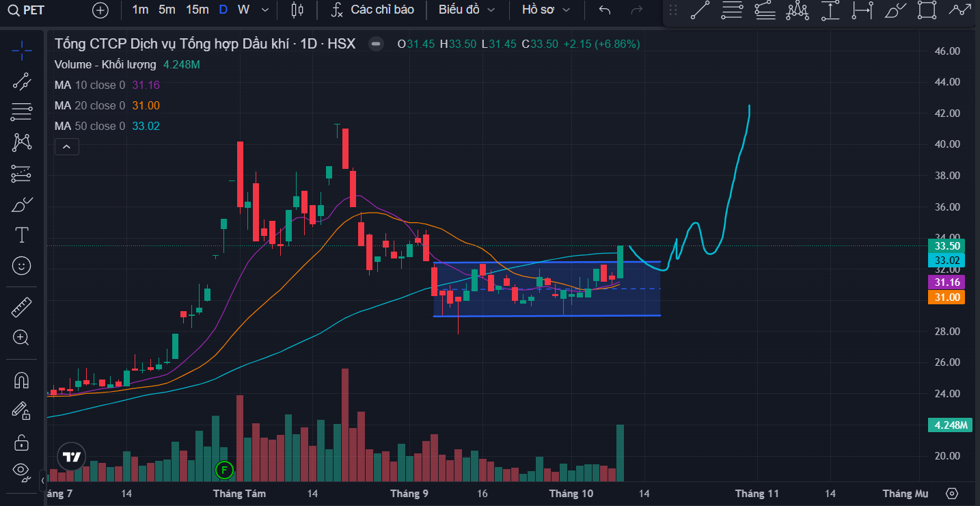The width and height of the screenshot is (980, 506).
Task: Toggle magnet mode for drawings
Action: [22, 379]
